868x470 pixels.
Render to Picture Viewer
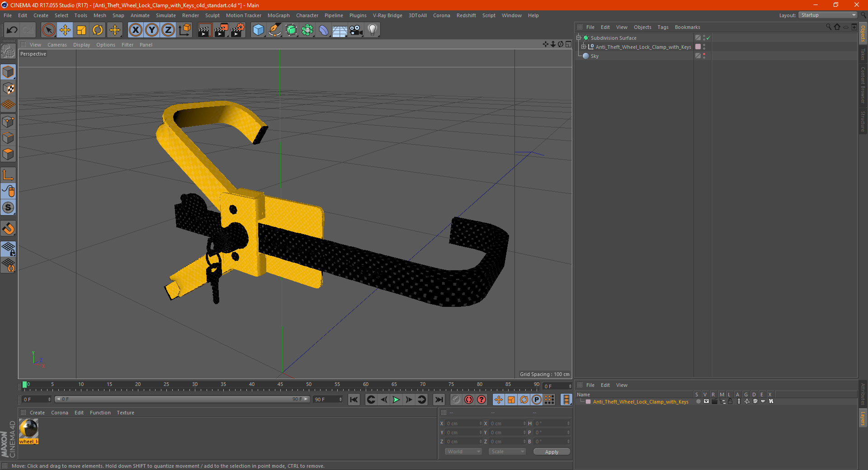point(221,30)
